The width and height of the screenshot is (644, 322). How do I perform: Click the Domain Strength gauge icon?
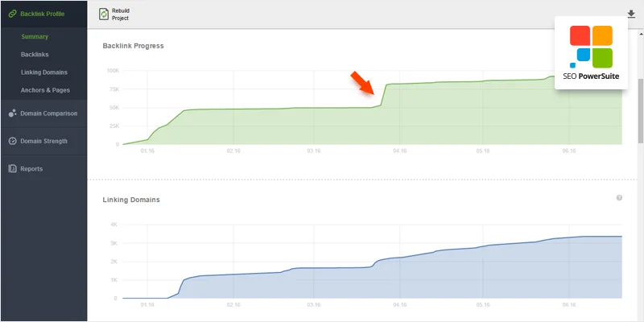pyautogui.click(x=12, y=141)
